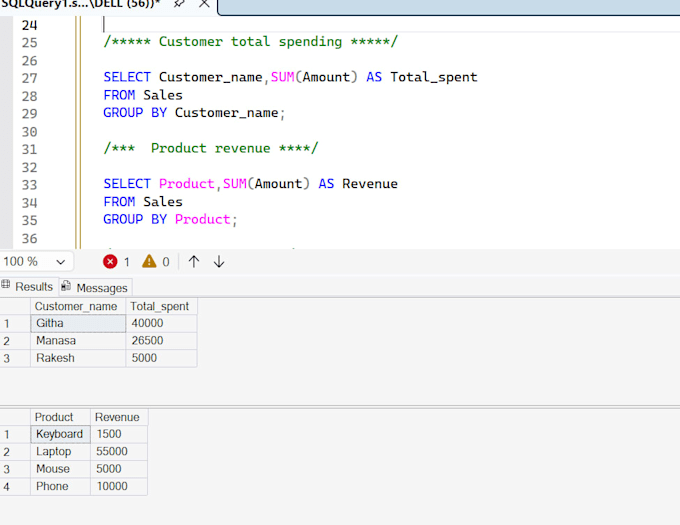Select row 1 header of Githa row
The image size is (680, 525).
tap(15, 323)
